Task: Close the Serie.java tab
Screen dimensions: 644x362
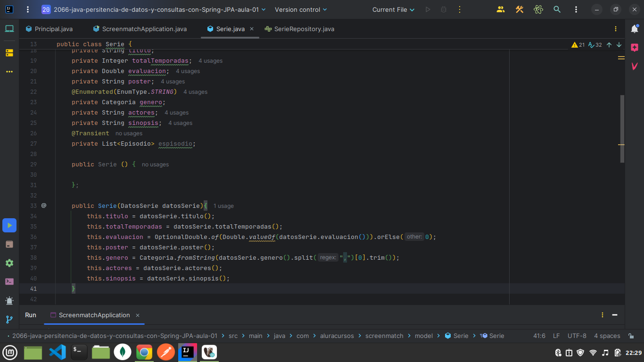Action: click(252, 29)
